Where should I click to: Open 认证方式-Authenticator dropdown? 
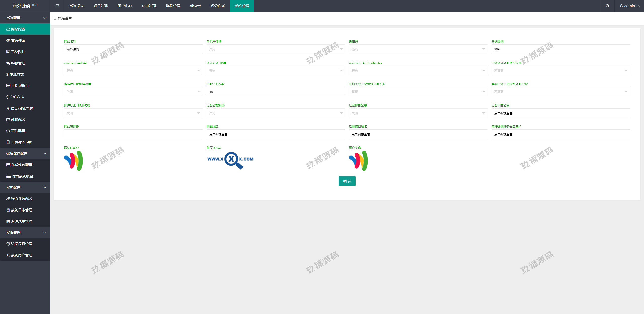418,71
